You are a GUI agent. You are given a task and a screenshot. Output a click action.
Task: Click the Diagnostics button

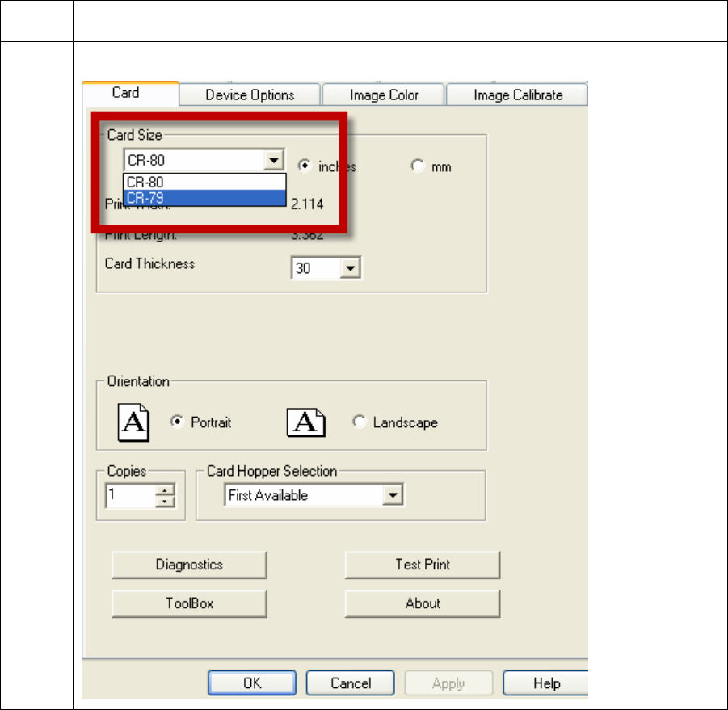click(189, 565)
